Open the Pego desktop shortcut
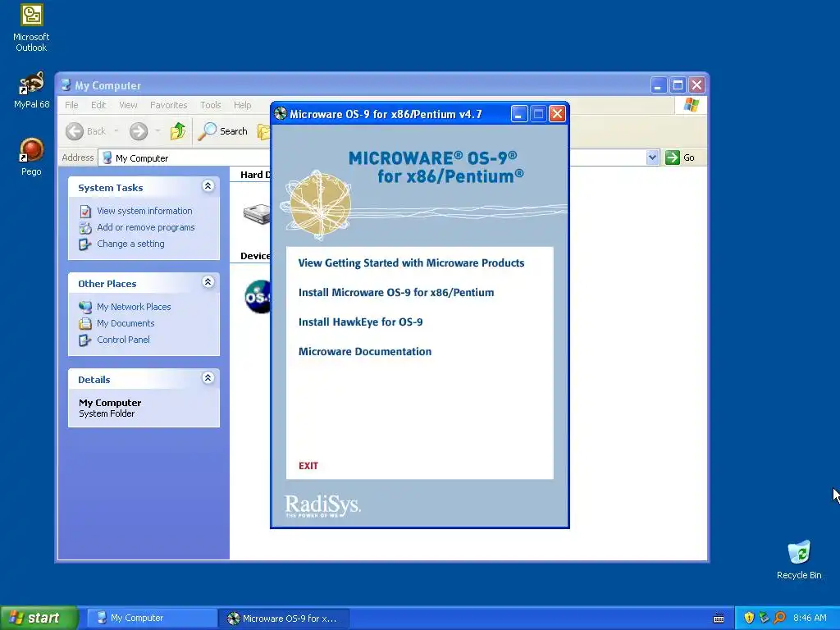 tap(31, 157)
